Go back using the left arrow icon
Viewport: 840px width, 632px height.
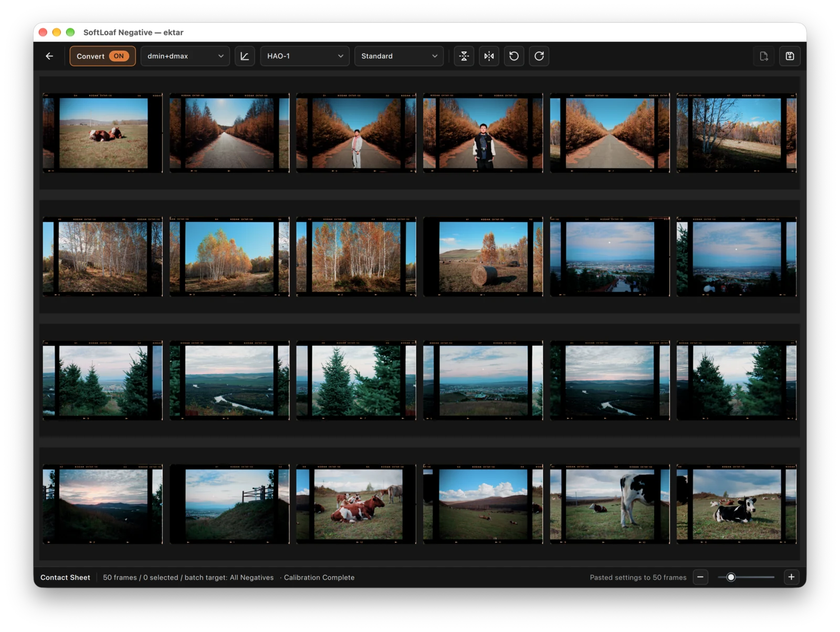pos(49,56)
